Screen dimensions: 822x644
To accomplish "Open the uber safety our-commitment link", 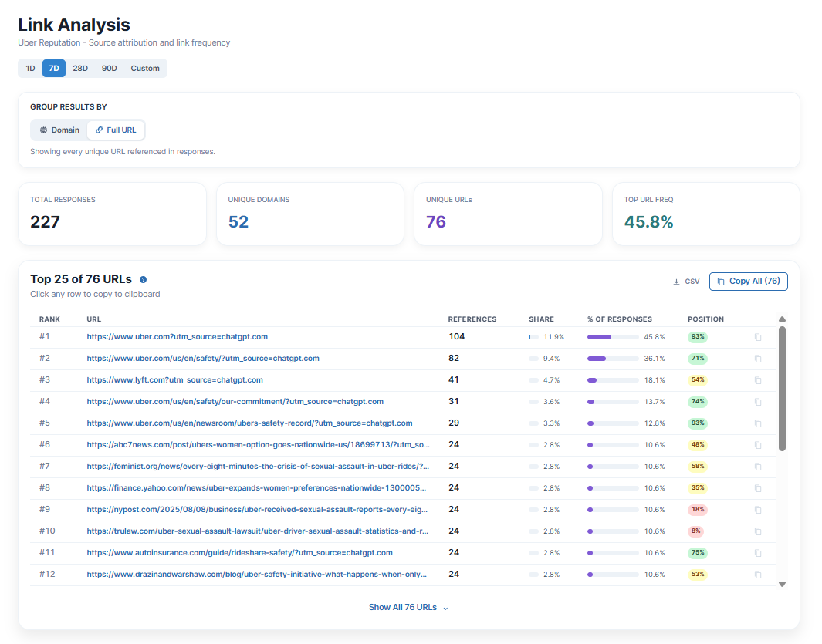I will pos(235,401).
